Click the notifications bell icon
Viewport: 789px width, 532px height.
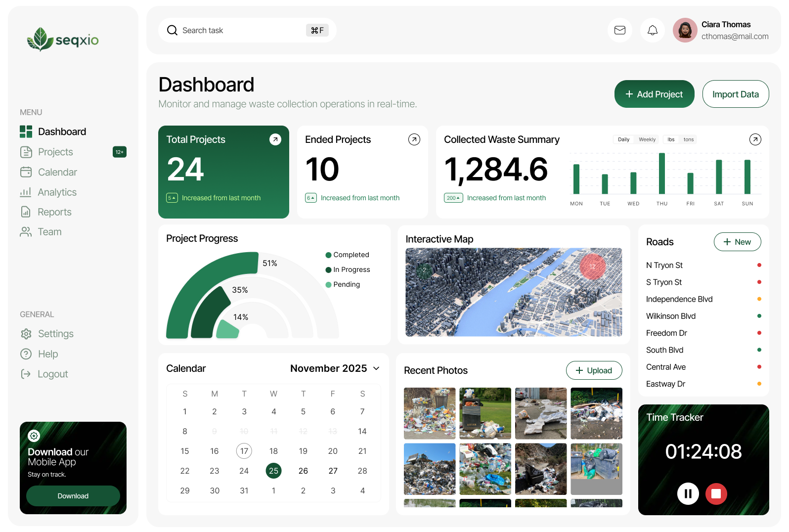(x=652, y=30)
